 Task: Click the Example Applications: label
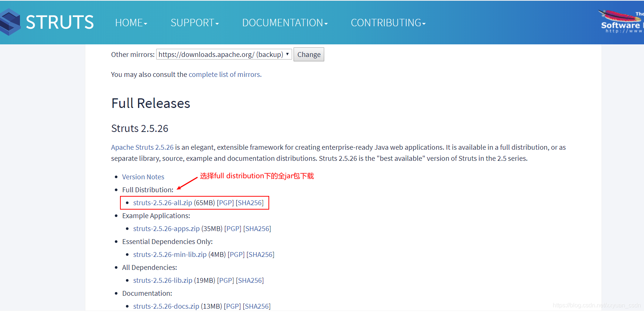(x=156, y=216)
